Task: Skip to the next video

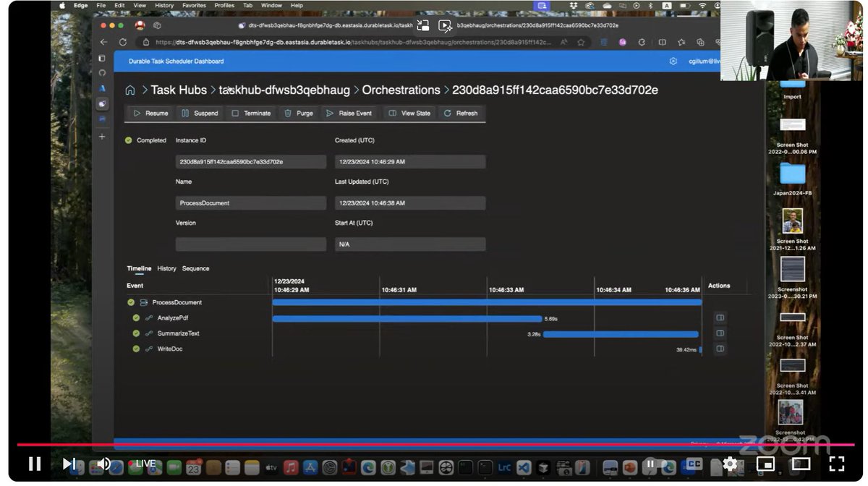Action: click(x=69, y=464)
